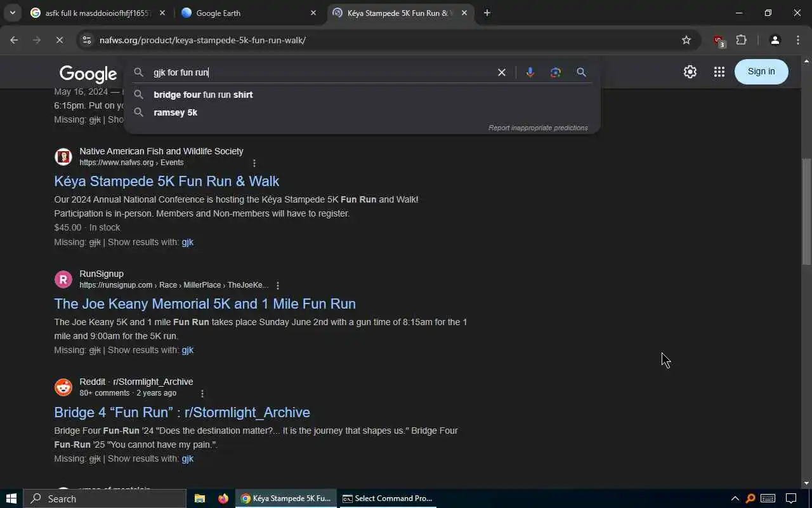Click the Reddit favicon

[63, 387]
